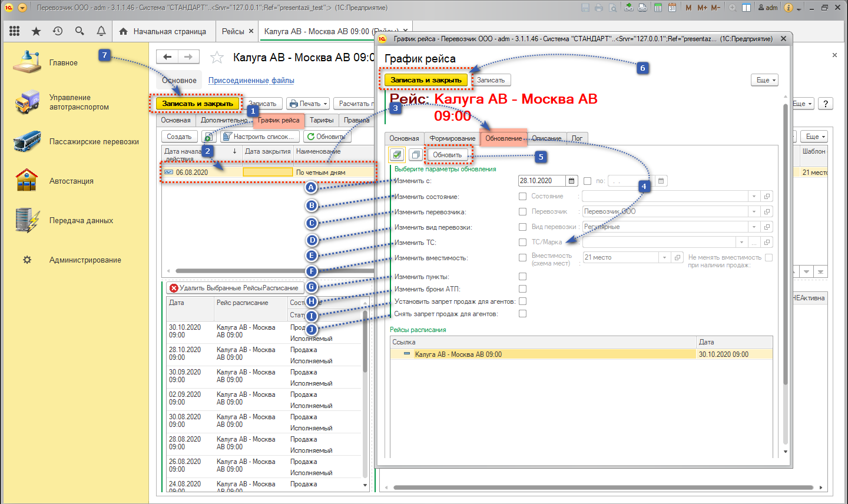Click the Автостанция building icon

[x=27, y=181]
